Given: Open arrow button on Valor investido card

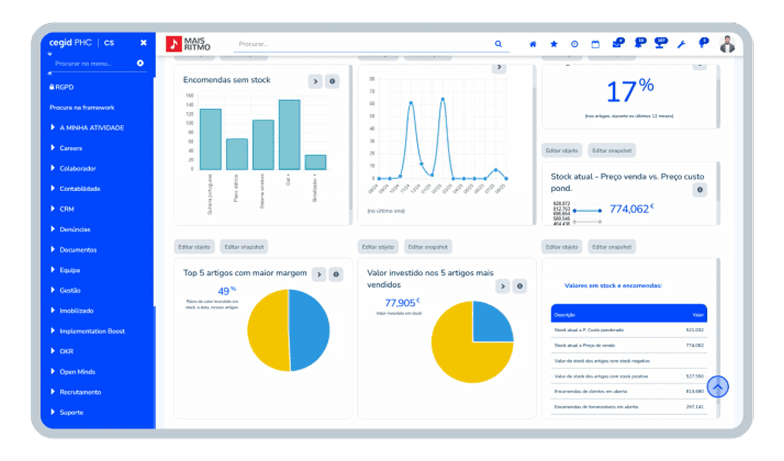Looking at the screenshot, I should coord(502,286).
